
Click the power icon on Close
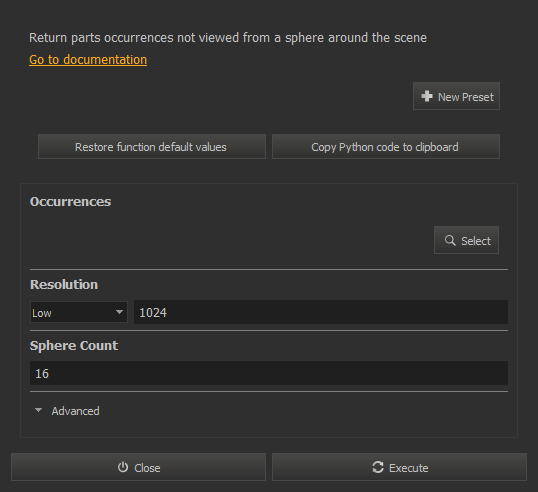123,467
